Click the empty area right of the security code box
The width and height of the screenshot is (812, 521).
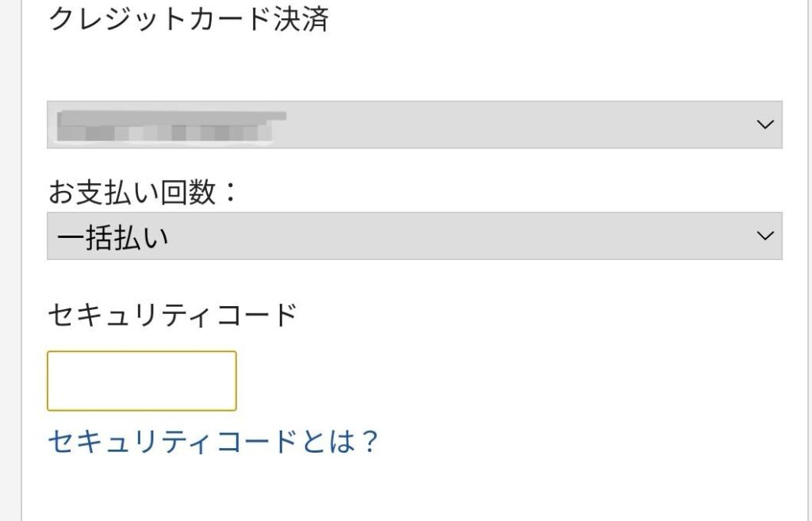point(507,381)
